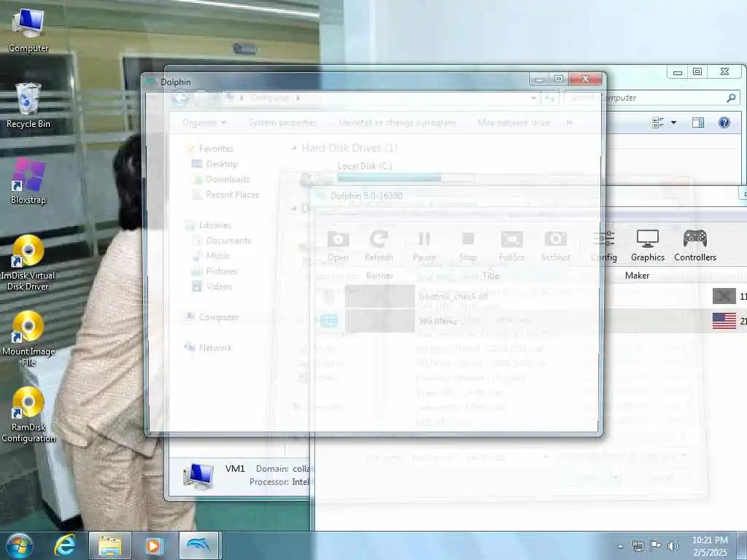Show hidden system tray icons
Viewport: 747px width, 560px height.
pos(620,546)
